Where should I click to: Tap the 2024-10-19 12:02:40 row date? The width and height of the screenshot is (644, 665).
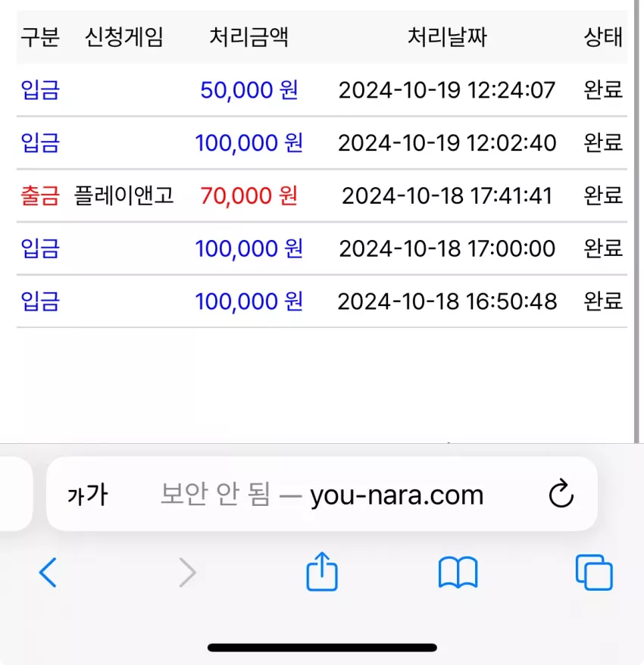tap(447, 143)
